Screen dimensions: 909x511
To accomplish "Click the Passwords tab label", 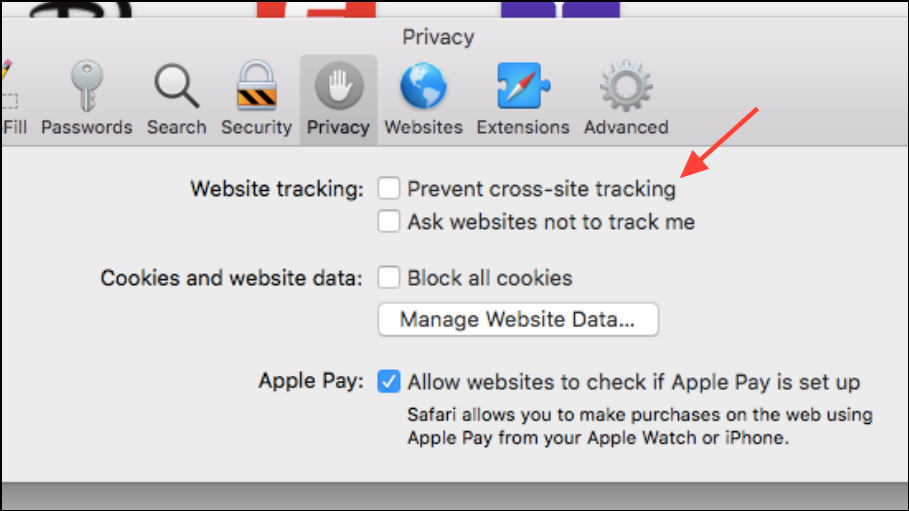I will tap(87, 127).
